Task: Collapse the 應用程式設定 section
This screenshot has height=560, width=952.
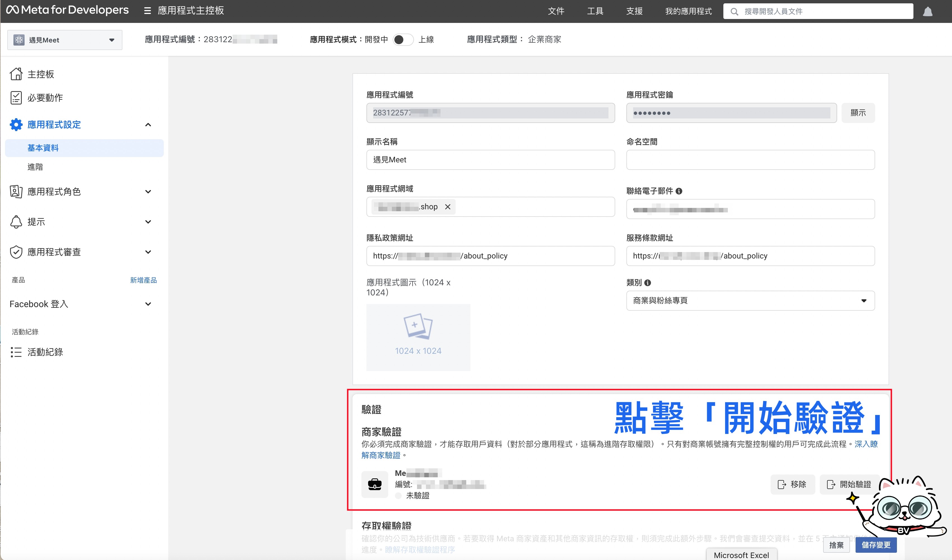Action: click(148, 125)
